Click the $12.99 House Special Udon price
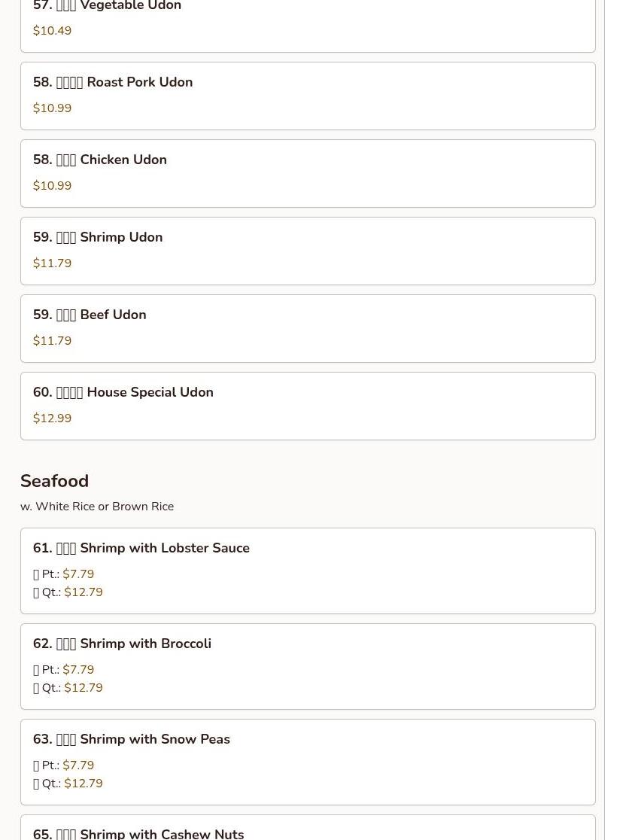Viewport: 620px width, 840px height. 52,418
